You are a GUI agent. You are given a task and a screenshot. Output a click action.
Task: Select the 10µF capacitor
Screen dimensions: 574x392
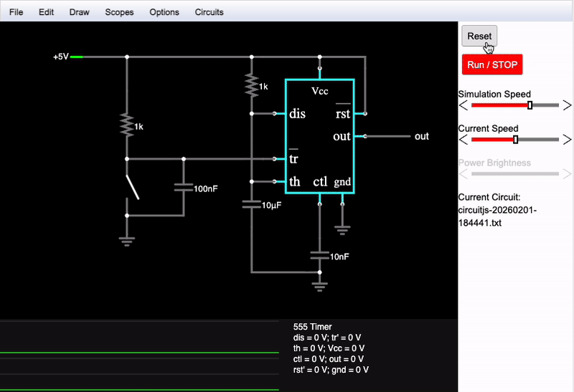(251, 204)
